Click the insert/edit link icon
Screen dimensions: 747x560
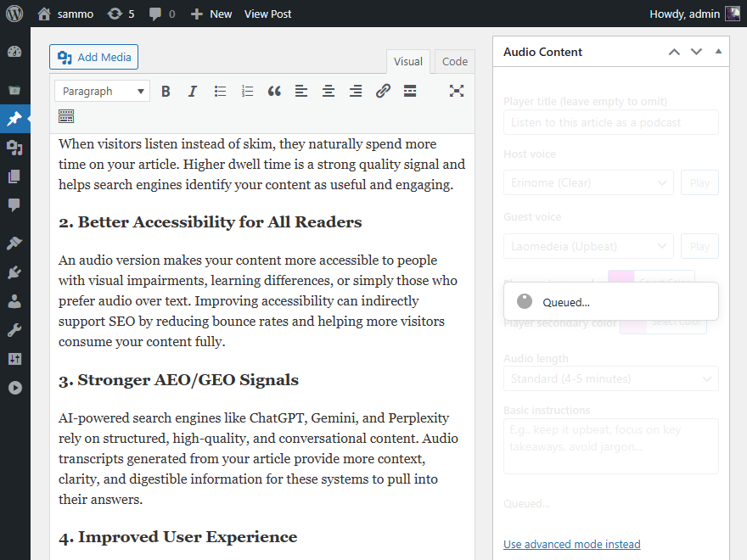coord(383,91)
